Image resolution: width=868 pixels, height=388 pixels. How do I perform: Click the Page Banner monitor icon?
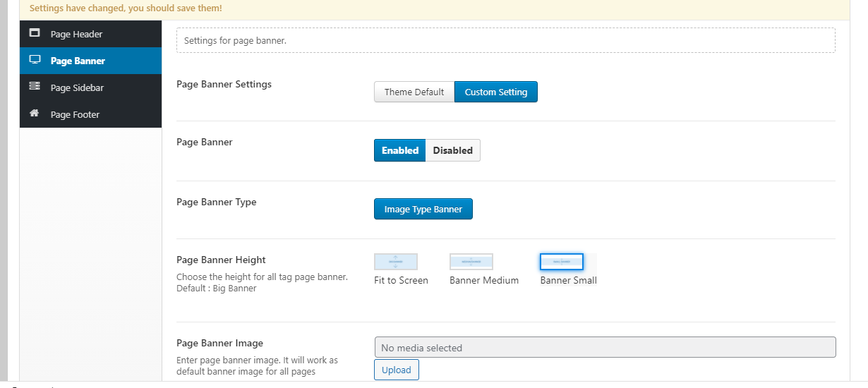coord(35,60)
